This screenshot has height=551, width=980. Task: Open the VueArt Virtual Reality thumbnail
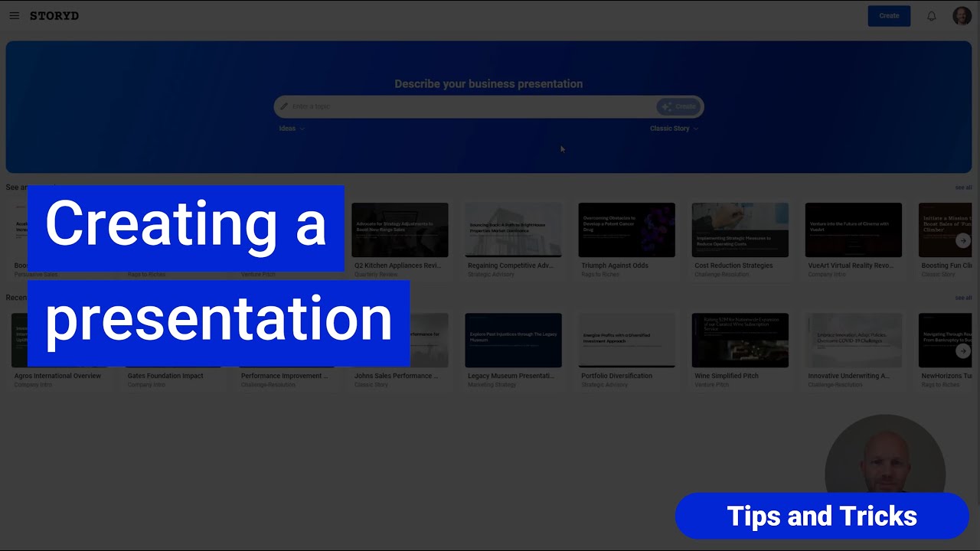(x=853, y=230)
